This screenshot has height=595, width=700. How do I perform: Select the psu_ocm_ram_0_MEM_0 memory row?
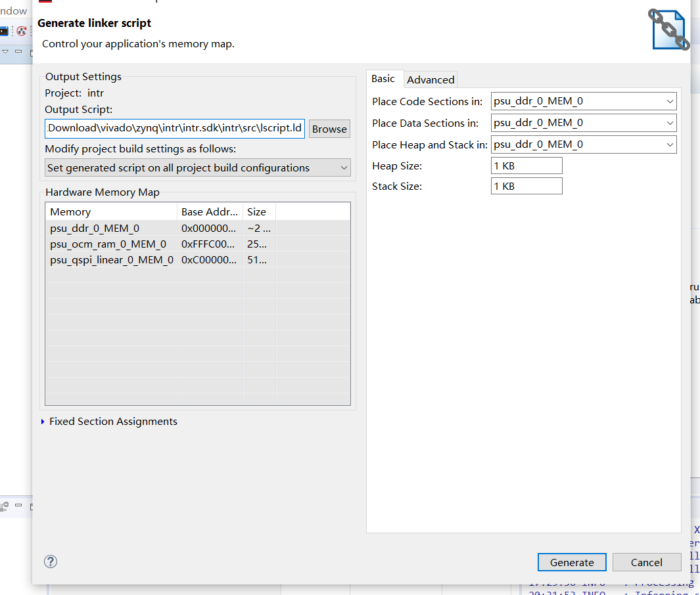(x=108, y=244)
